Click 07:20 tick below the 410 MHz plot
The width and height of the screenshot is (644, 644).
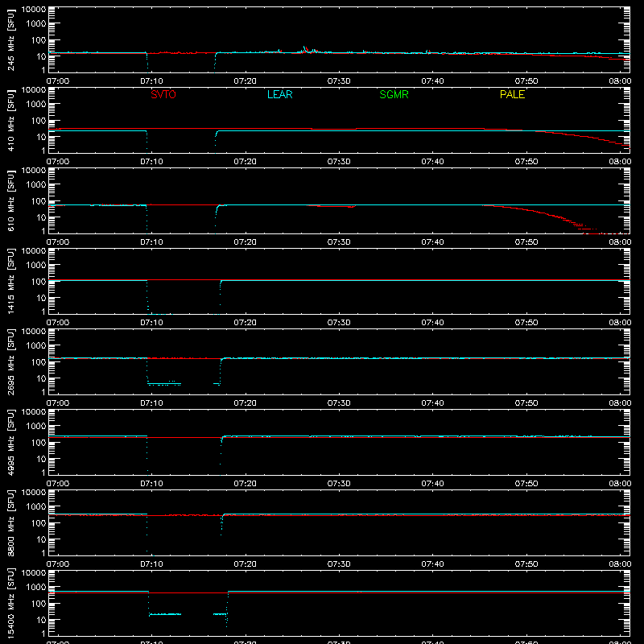coord(246,162)
